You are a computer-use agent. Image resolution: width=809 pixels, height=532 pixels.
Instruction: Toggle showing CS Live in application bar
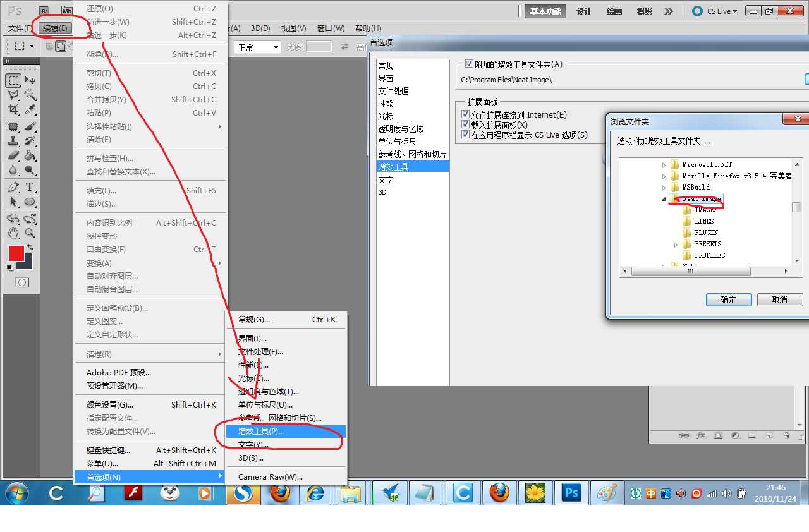[x=466, y=135]
